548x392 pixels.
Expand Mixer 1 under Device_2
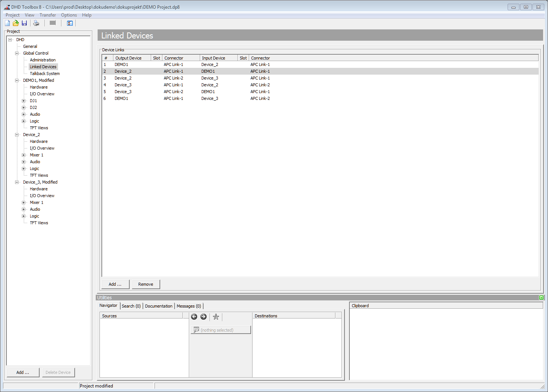(24, 155)
